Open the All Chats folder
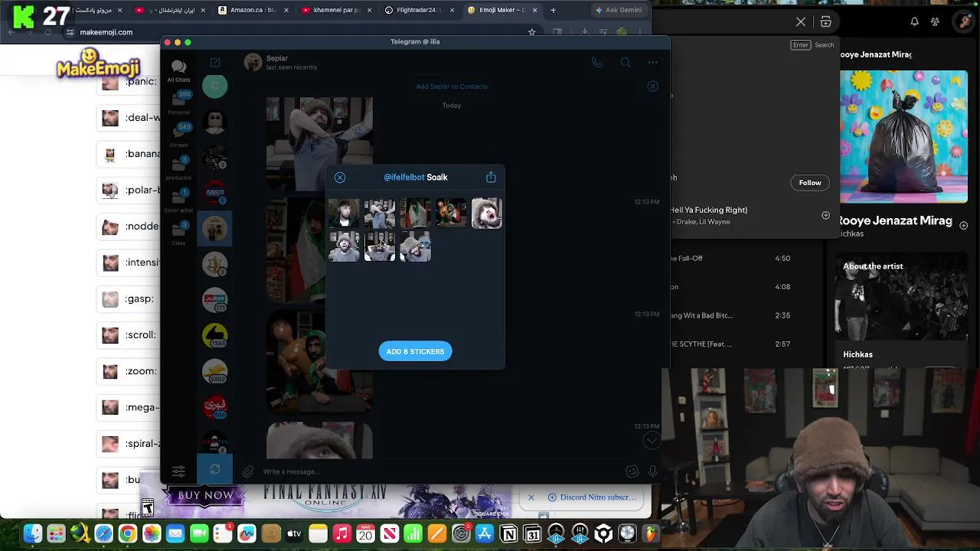Viewport: 980px width, 551px height. [178, 71]
